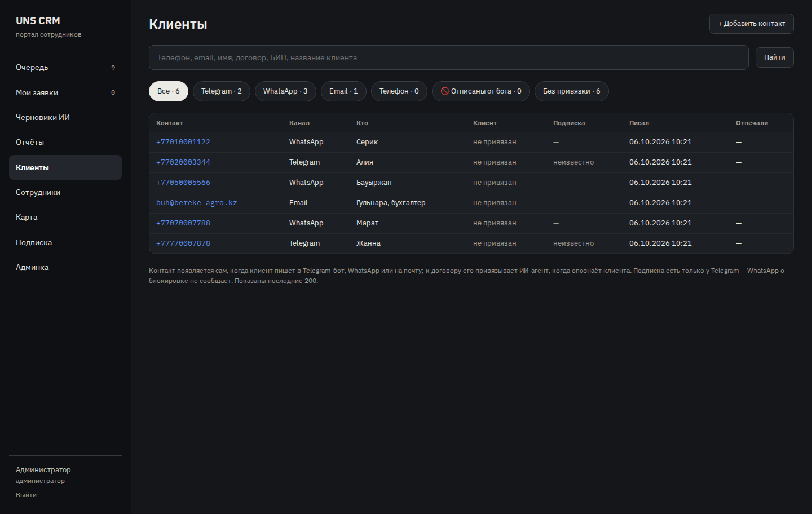Select Клиенты in the sidebar

(x=65, y=167)
